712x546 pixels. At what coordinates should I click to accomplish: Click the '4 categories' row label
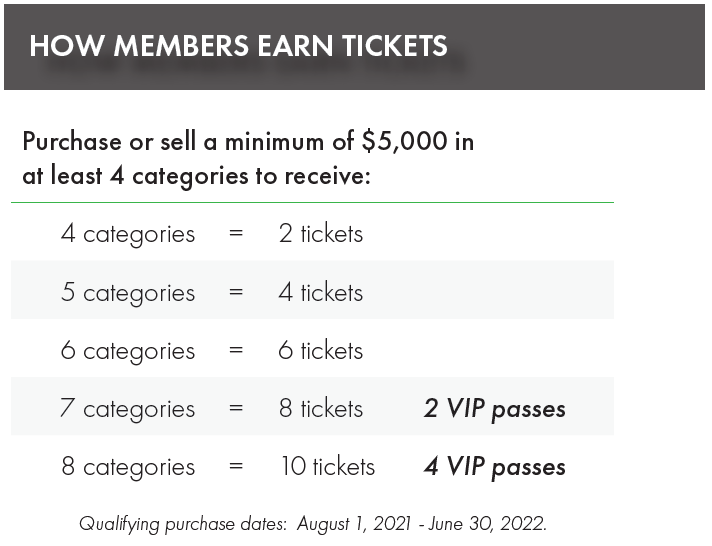[128, 234]
